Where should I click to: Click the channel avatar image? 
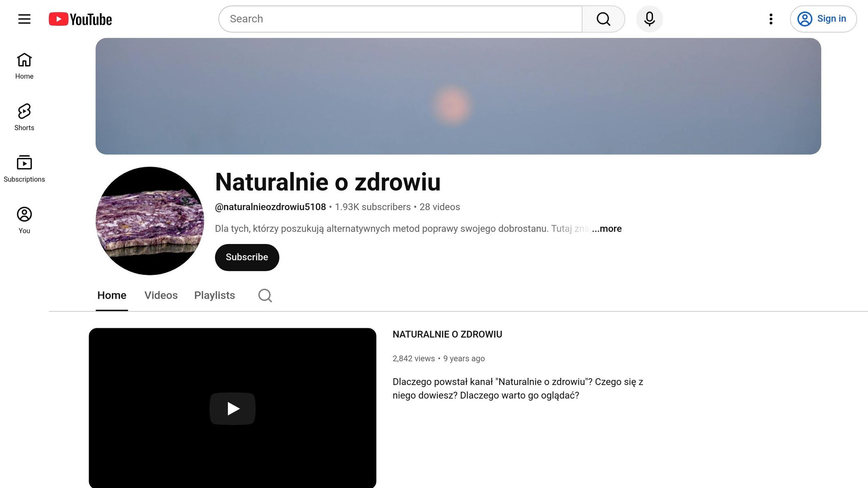150,221
